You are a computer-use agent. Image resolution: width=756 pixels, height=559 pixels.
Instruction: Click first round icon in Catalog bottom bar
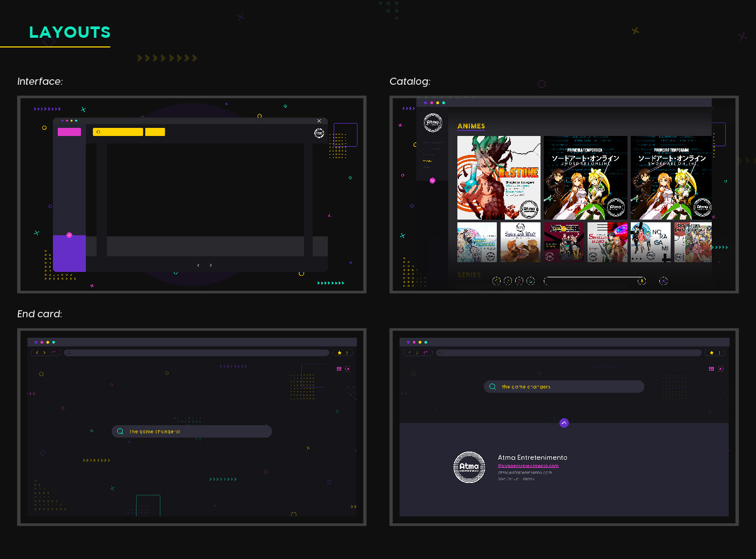pyautogui.click(x=497, y=281)
